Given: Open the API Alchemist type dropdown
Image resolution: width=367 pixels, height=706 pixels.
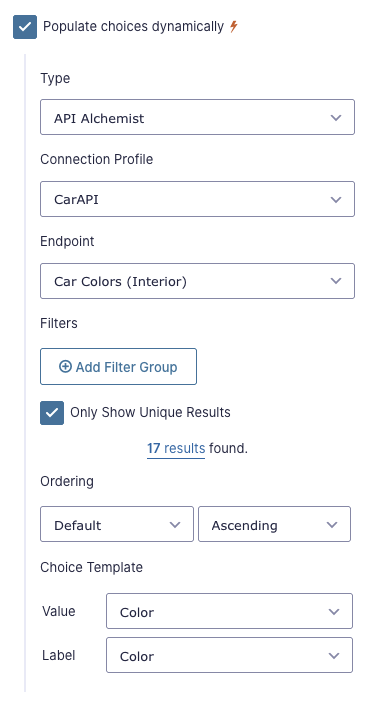Looking at the screenshot, I should 197,117.
